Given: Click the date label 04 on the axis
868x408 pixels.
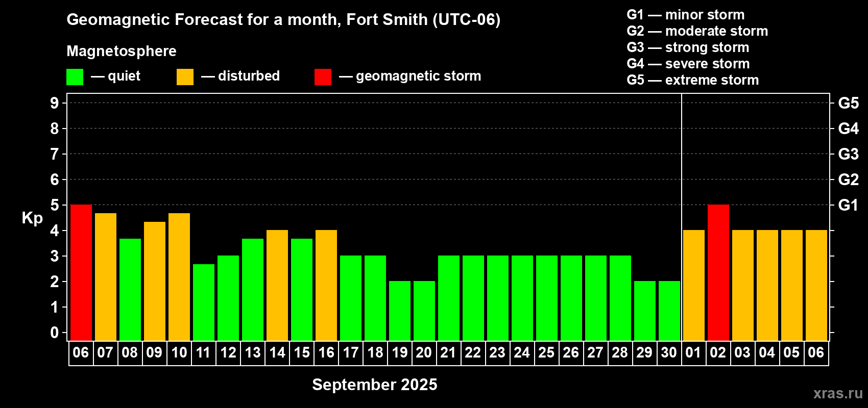Looking at the screenshot, I should pyautogui.click(x=767, y=352).
